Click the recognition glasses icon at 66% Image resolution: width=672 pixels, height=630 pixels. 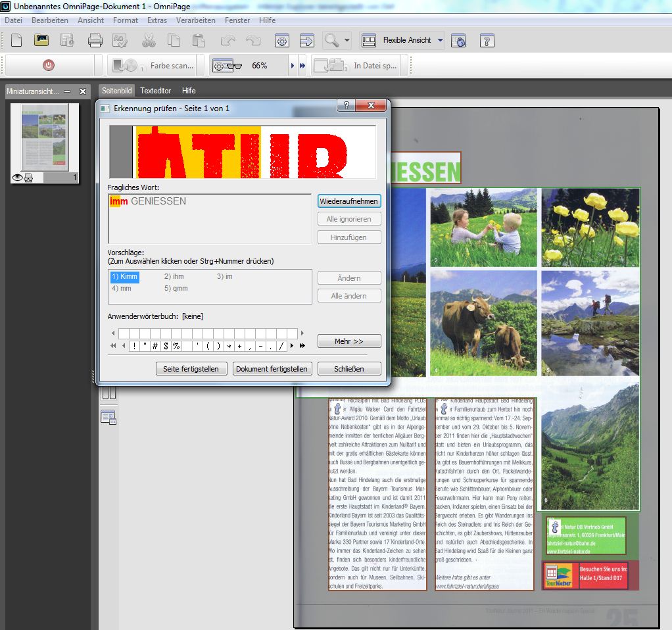pos(228,66)
